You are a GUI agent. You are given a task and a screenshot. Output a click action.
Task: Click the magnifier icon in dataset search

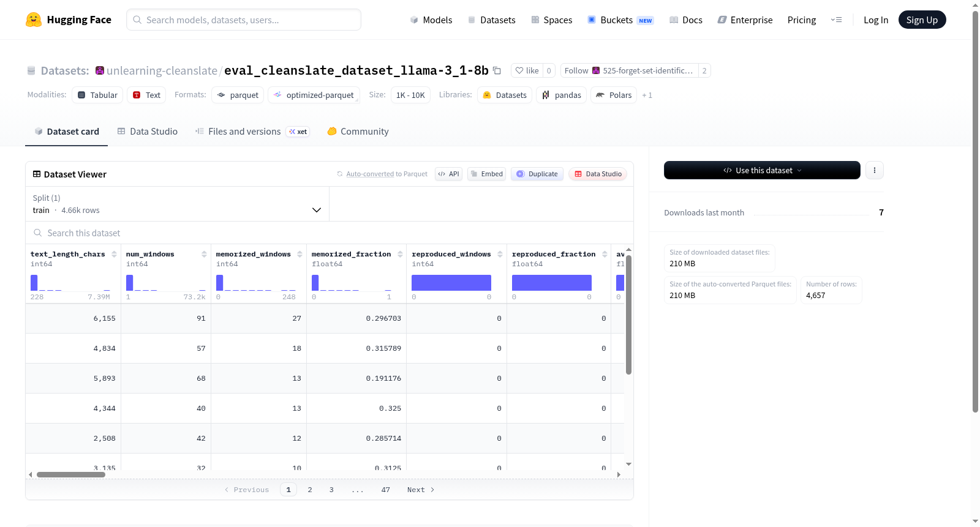pyautogui.click(x=38, y=233)
